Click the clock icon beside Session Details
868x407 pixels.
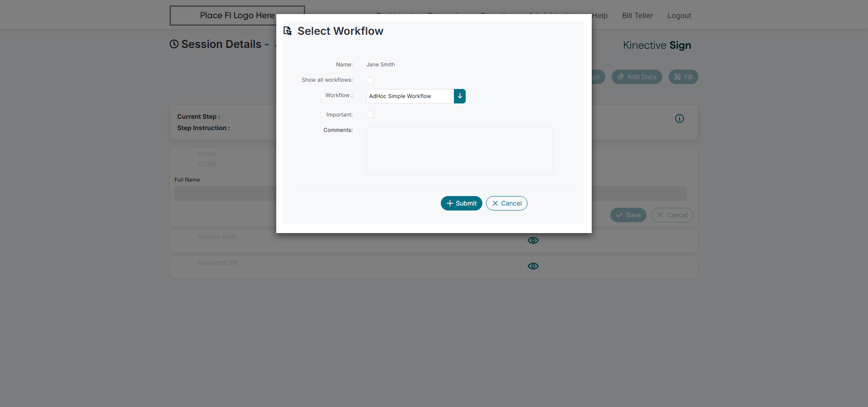pos(174,44)
